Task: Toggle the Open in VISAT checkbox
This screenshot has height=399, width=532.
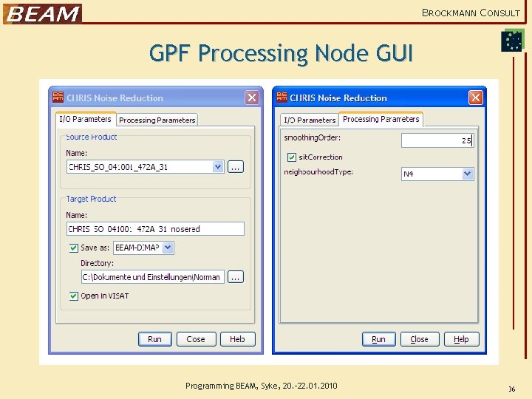Action: (x=73, y=296)
